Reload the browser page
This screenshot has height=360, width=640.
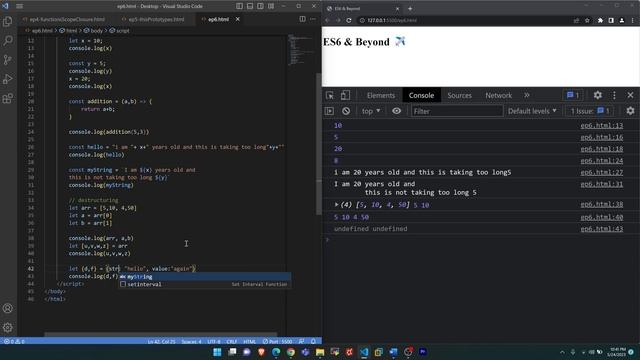[349, 20]
